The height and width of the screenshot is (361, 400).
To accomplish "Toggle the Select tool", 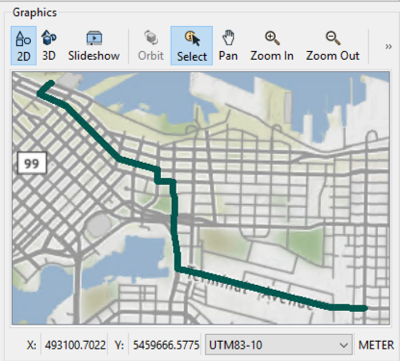I will tap(192, 46).
